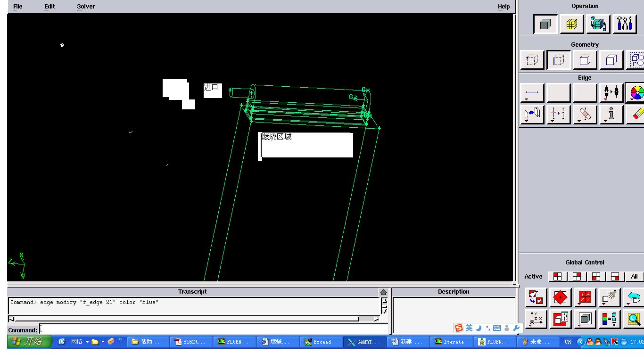Select the Volume geometry command button

[x=611, y=60]
